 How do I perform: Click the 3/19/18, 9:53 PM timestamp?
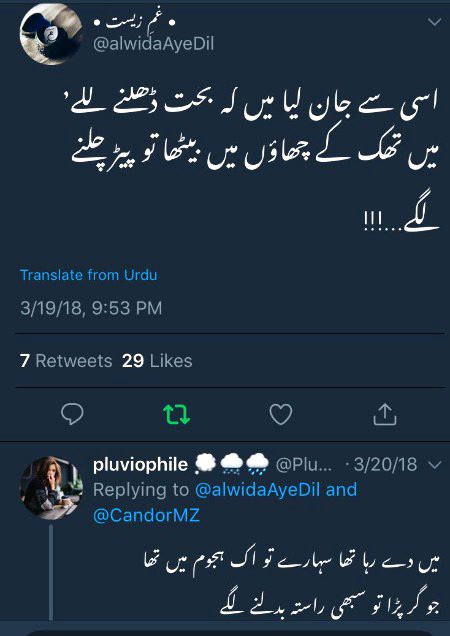tap(91, 308)
